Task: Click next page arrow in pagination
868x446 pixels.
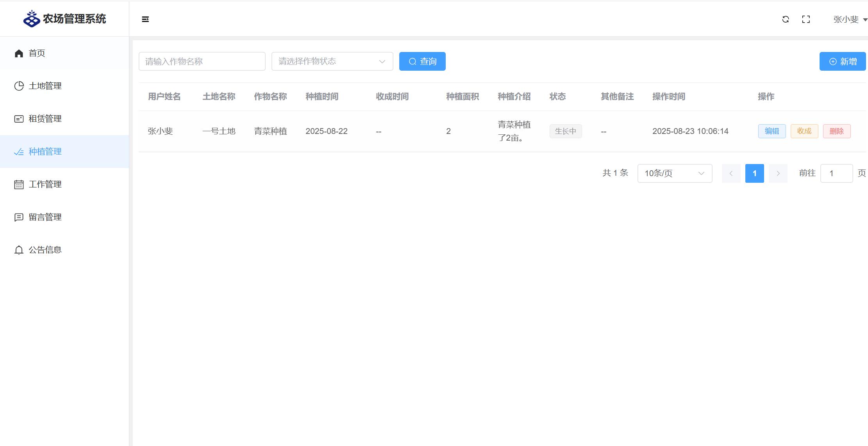Action: tap(778, 173)
